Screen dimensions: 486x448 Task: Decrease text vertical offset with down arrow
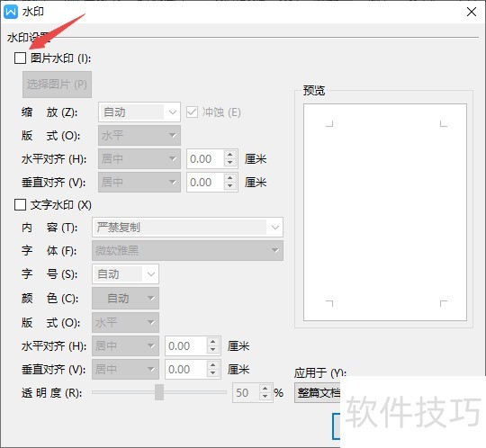[x=213, y=373]
